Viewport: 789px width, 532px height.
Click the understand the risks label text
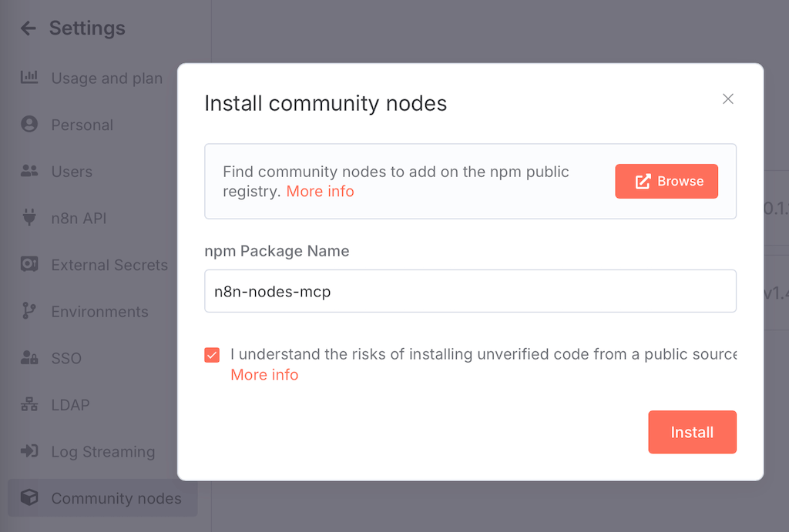click(x=483, y=354)
